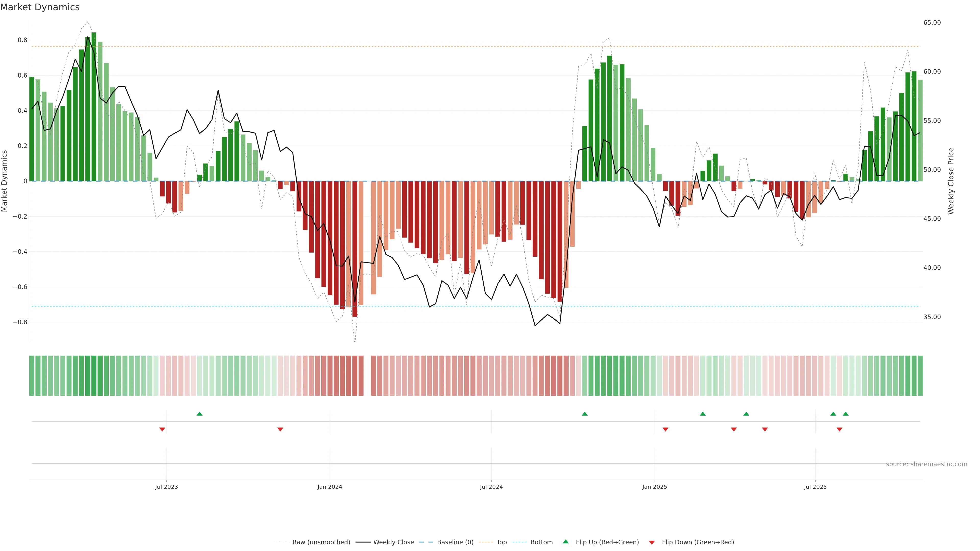Click the Market Dynamics chart title

[40, 7]
